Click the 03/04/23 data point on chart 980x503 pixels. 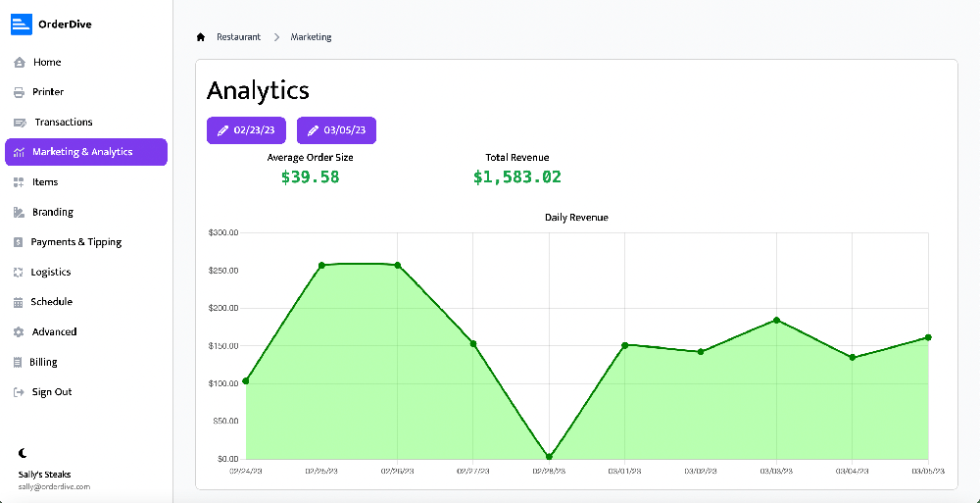click(x=853, y=357)
